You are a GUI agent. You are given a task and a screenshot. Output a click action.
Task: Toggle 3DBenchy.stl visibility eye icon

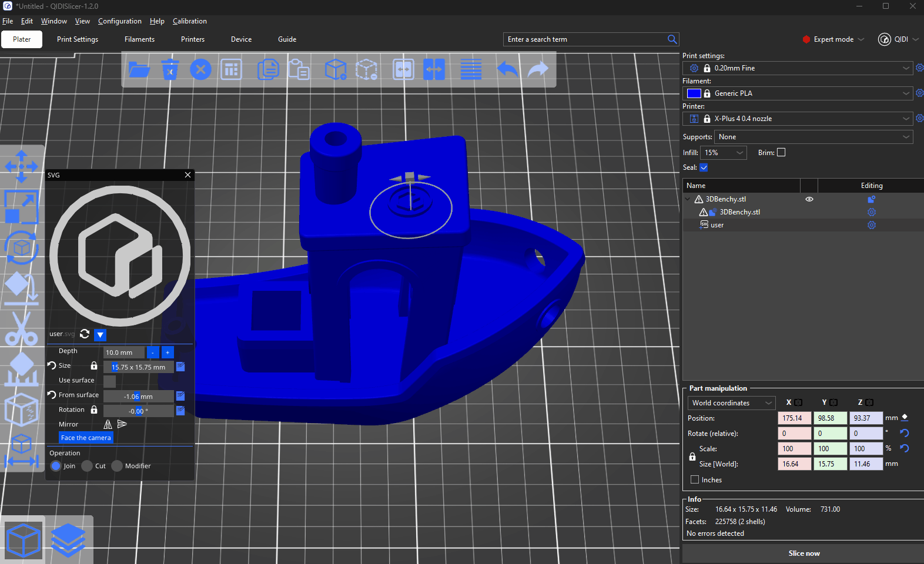click(809, 199)
